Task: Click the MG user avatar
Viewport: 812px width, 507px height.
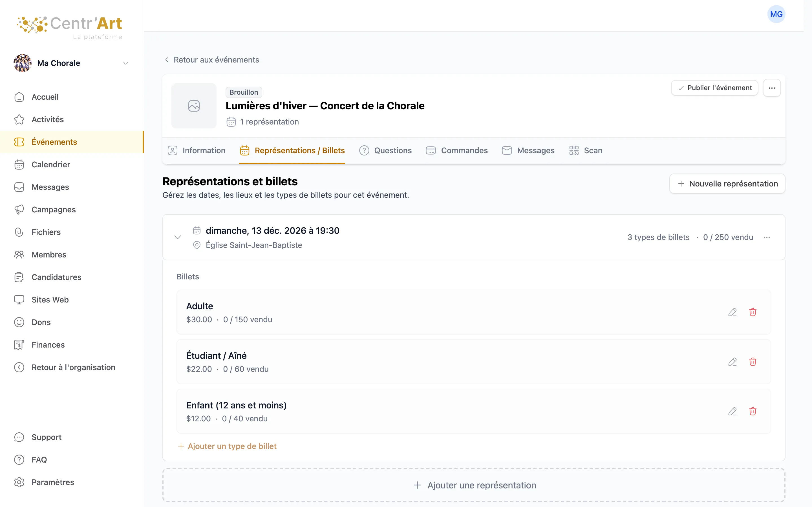Action: (776, 14)
